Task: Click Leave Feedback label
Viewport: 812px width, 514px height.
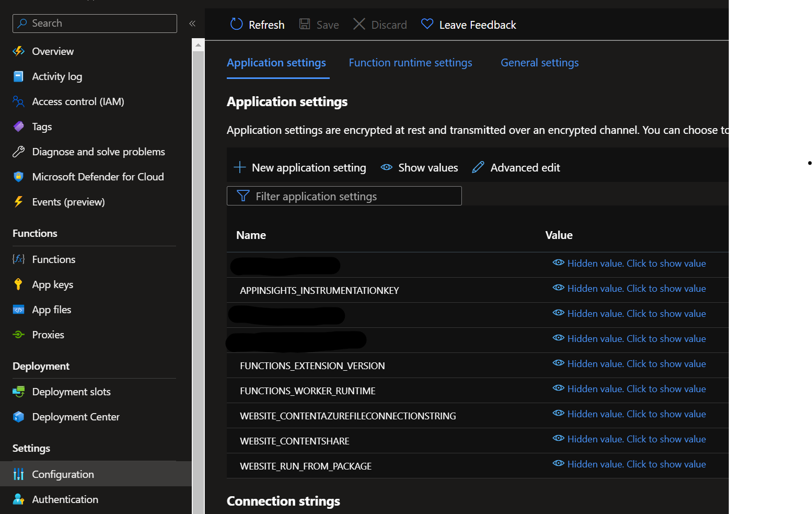Action: [478, 25]
